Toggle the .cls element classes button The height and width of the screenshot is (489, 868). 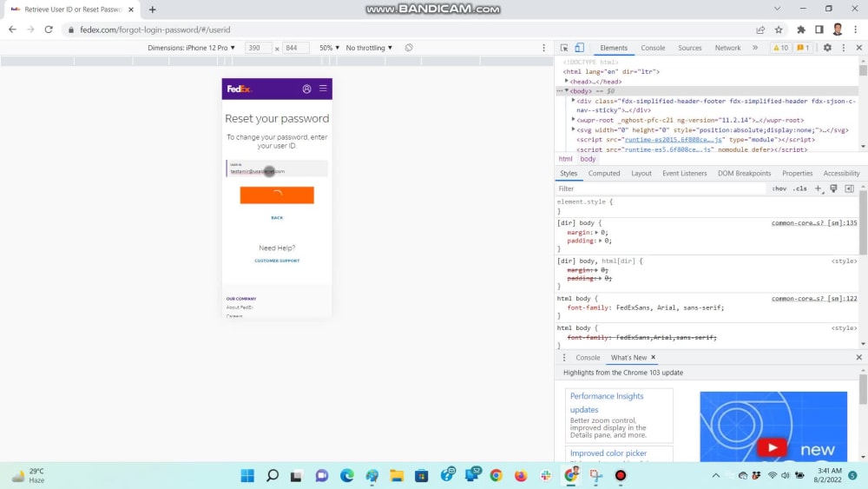[799, 188]
